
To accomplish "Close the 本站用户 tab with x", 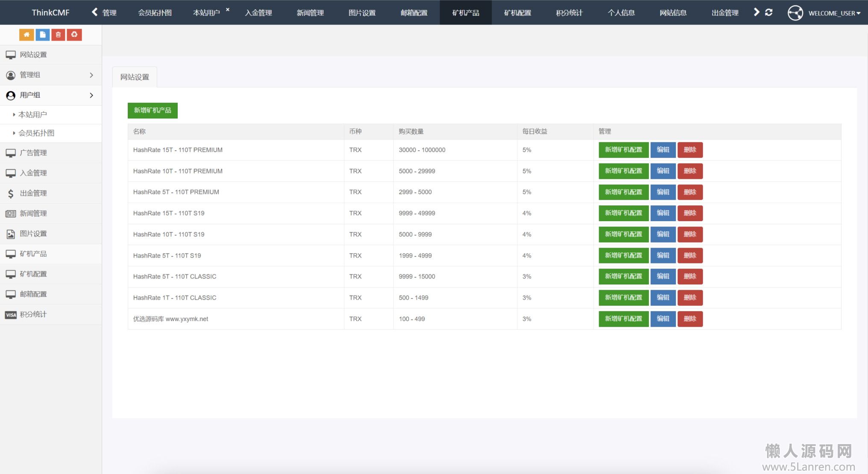I will [228, 9].
